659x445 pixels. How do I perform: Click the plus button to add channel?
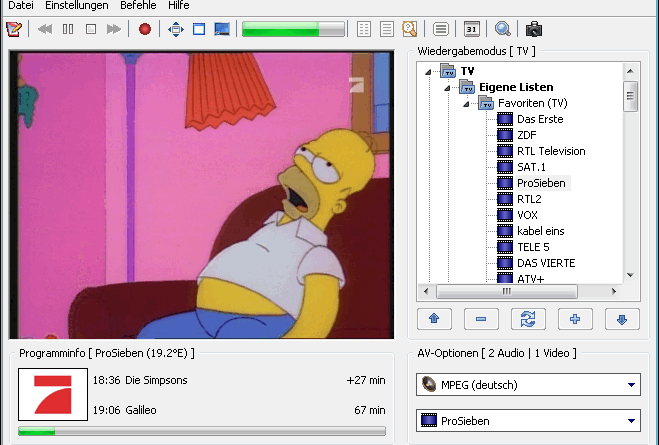pyautogui.click(x=575, y=319)
